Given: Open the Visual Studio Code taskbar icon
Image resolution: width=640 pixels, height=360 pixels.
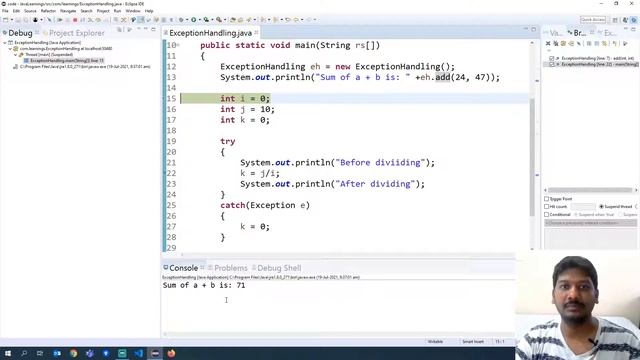Looking at the screenshot, I should [x=138, y=353].
